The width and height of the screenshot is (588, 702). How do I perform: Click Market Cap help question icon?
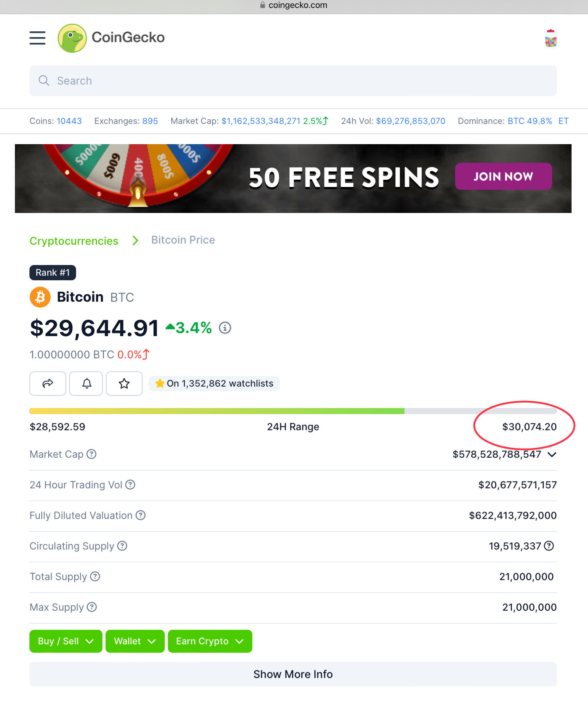point(91,454)
